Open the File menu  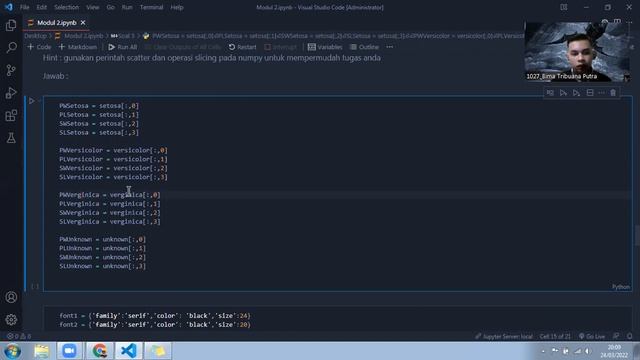click(x=24, y=7)
